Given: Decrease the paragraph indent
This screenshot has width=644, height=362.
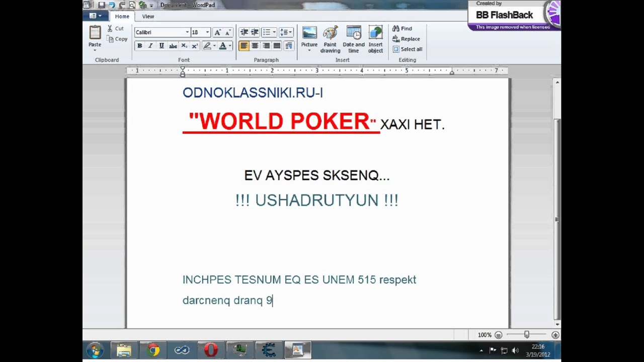Looking at the screenshot, I should coord(244,32).
